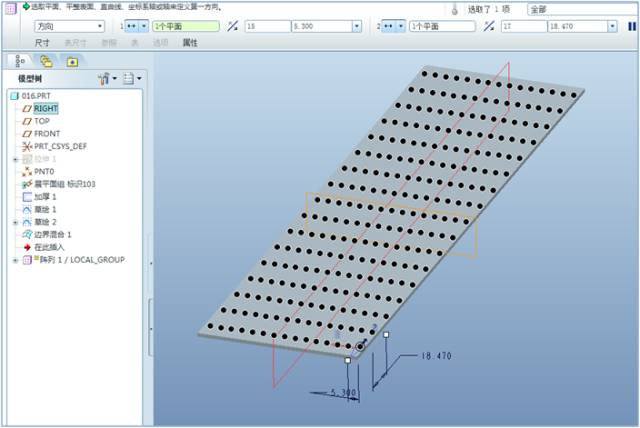Open the favorites tab icon
The image size is (640, 428).
click(x=71, y=60)
